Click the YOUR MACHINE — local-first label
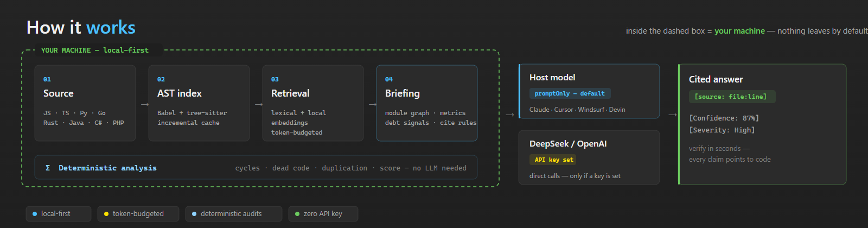Image resolution: width=868 pixels, height=228 pixels. pos(95,50)
